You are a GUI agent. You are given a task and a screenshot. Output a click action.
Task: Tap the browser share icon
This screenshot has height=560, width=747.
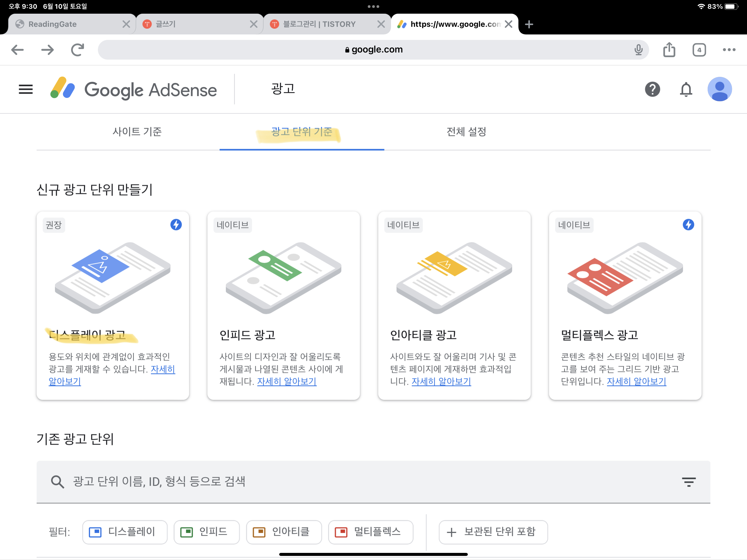[x=669, y=50]
